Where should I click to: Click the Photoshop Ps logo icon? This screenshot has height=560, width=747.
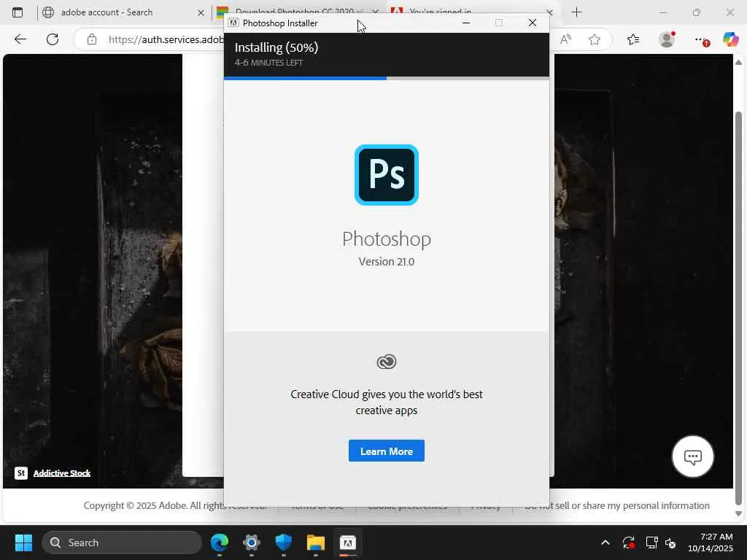click(x=387, y=175)
